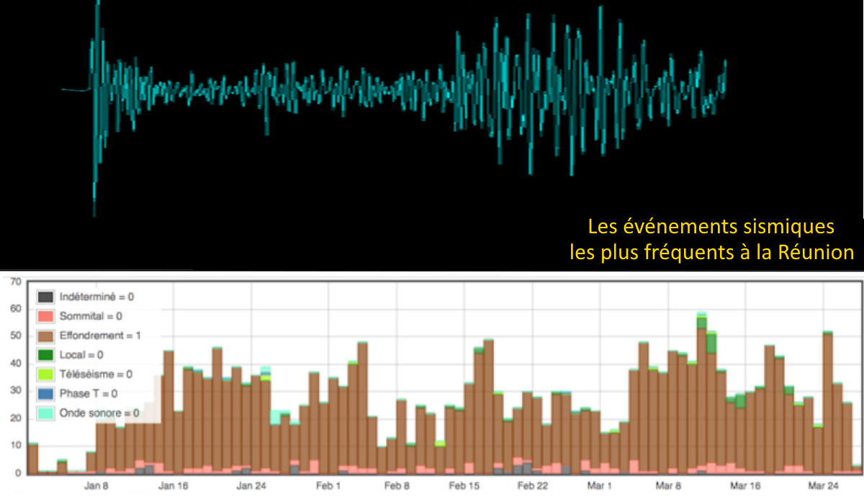Click the initial large spike of the seismogram
864x504 pixels.
coord(96,108)
